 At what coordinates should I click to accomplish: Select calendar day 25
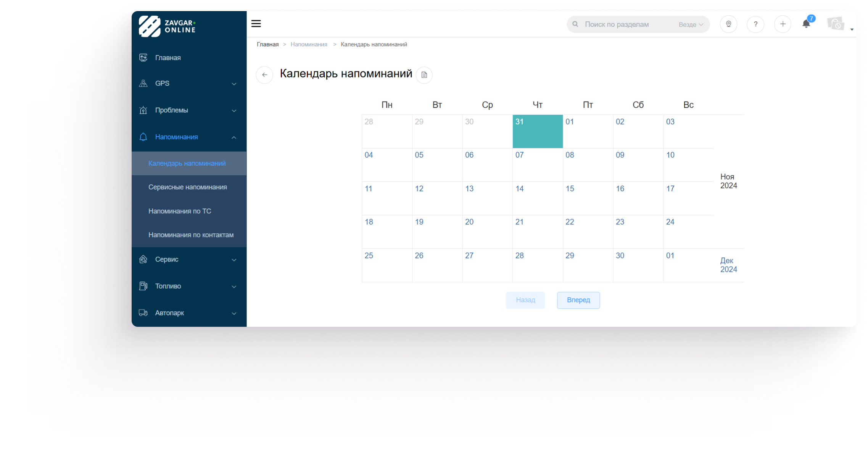(387, 265)
